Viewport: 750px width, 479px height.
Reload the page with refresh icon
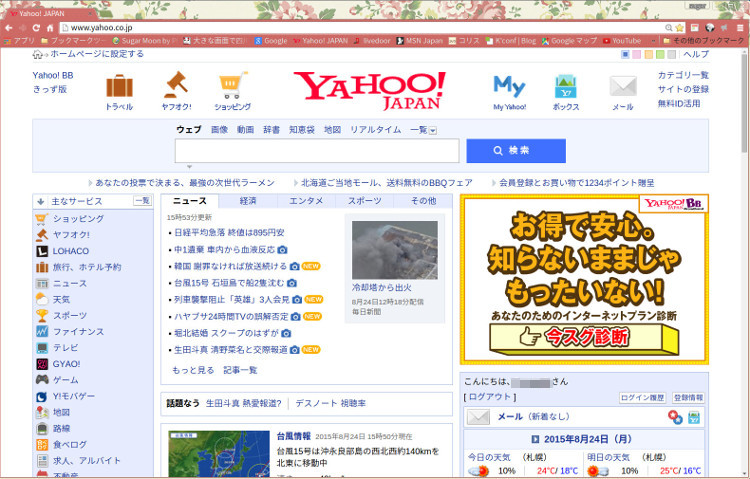(36, 28)
